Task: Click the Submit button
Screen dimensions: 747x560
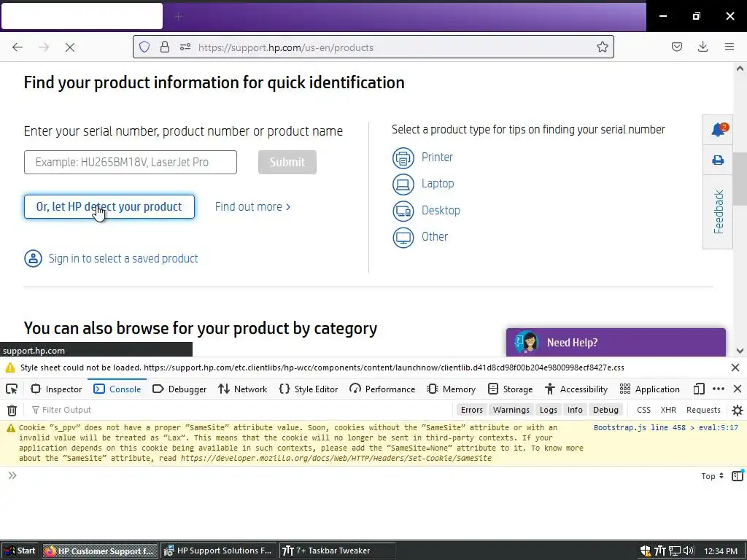Action: 287,163
